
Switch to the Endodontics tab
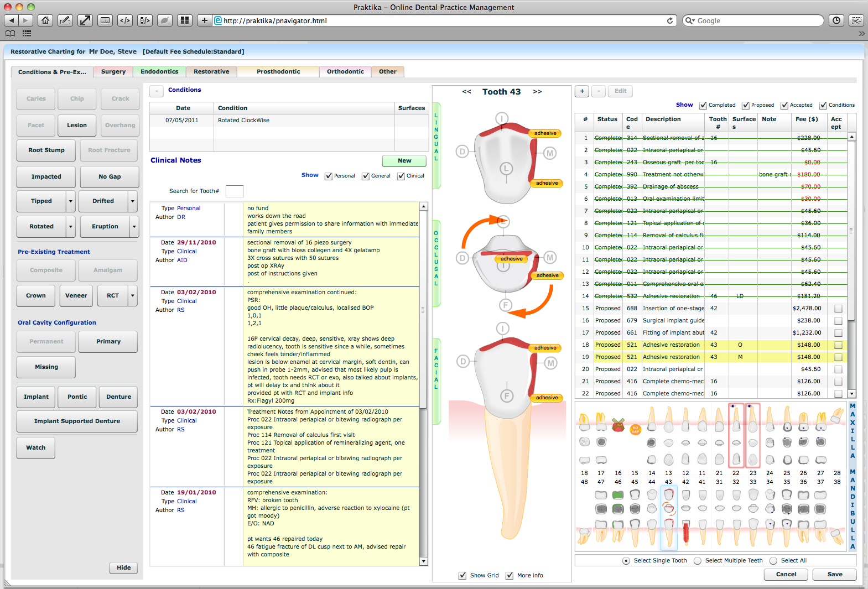click(x=159, y=71)
